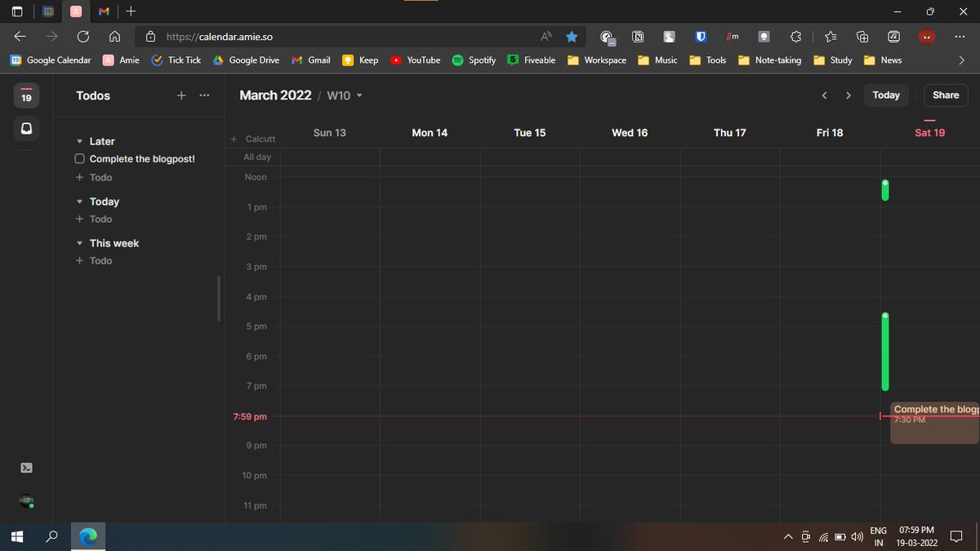980x551 pixels.
Task: Go to next week arrow
Action: coord(849,96)
